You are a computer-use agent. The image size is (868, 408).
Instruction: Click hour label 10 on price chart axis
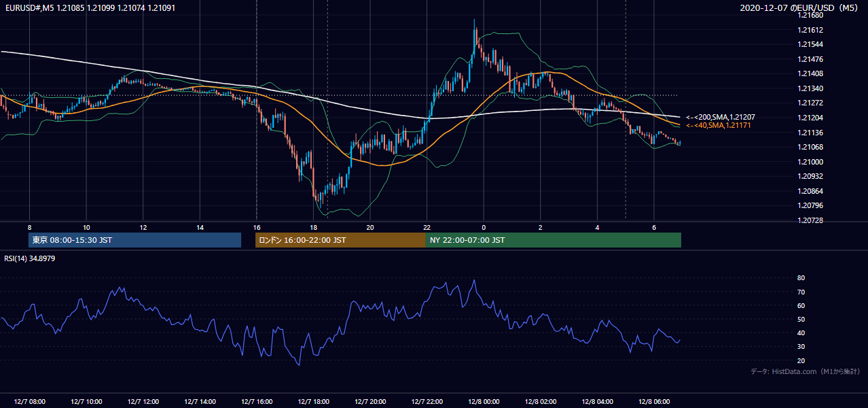click(86, 227)
